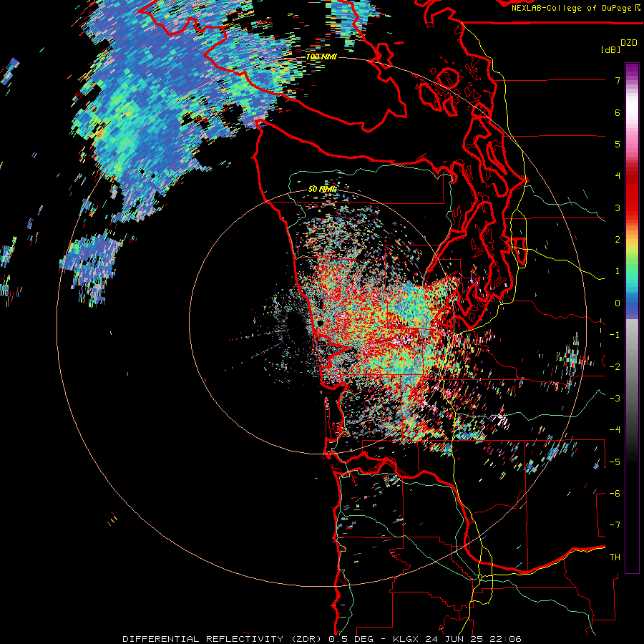Click scale value 0 on legend

[618, 303]
